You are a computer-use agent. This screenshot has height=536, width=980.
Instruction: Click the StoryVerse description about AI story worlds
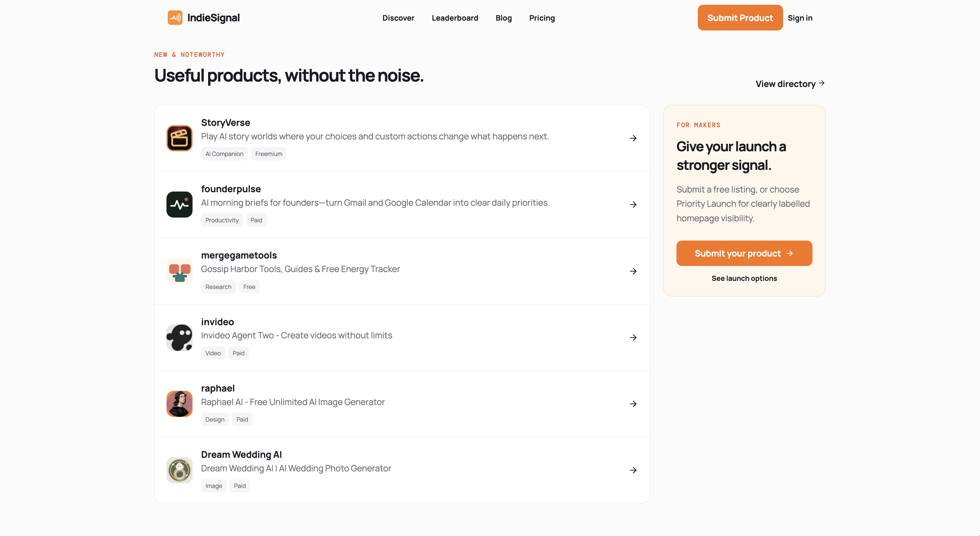click(375, 136)
